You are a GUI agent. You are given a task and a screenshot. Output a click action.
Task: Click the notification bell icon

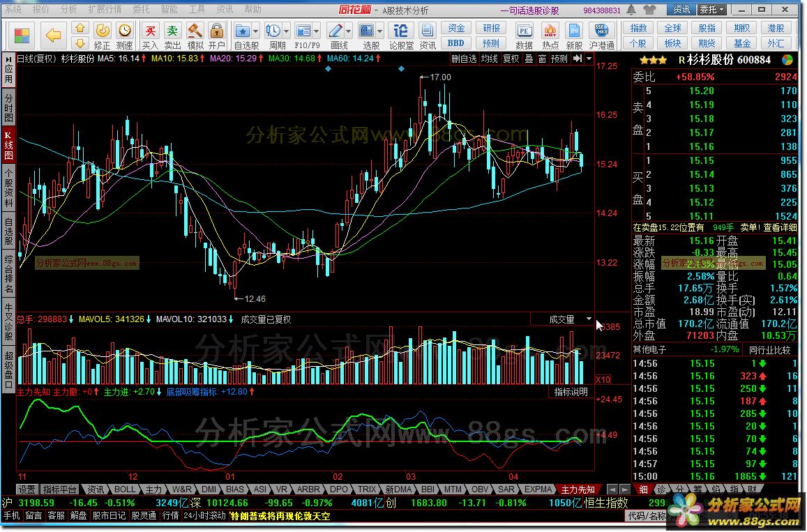[631, 9]
